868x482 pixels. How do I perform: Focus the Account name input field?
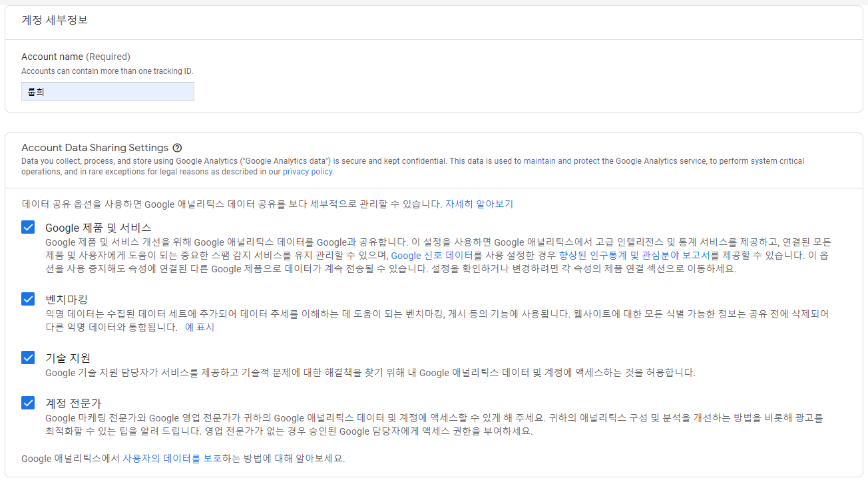tap(108, 92)
